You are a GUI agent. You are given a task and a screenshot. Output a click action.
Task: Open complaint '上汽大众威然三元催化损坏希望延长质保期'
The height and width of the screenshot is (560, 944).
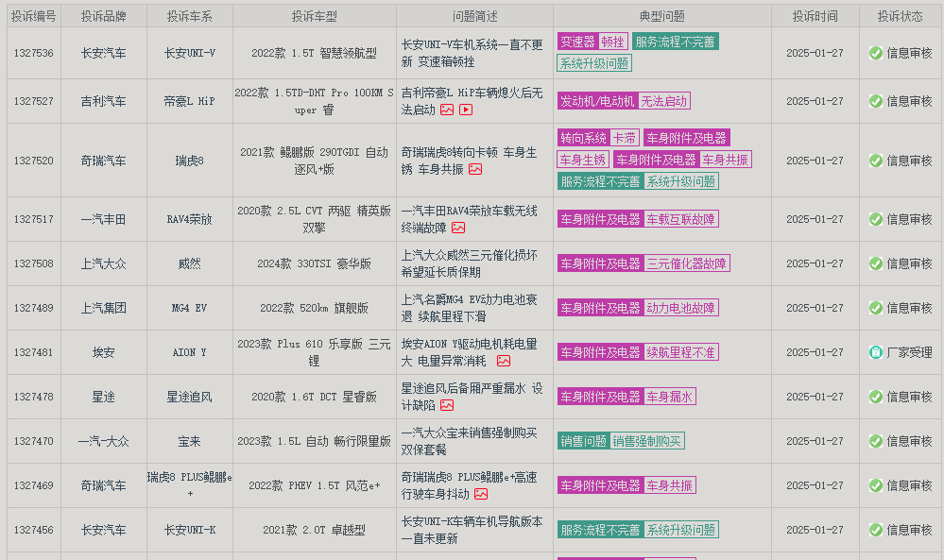click(470, 263)
